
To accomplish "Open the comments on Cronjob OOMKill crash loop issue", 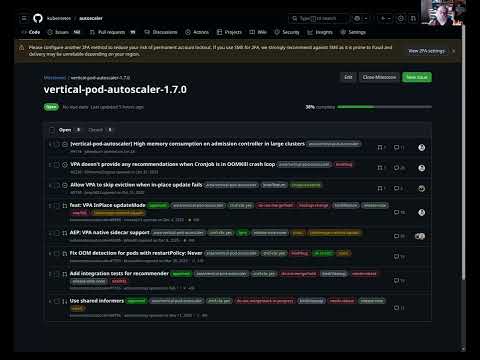I will click(x=399, y=168).
